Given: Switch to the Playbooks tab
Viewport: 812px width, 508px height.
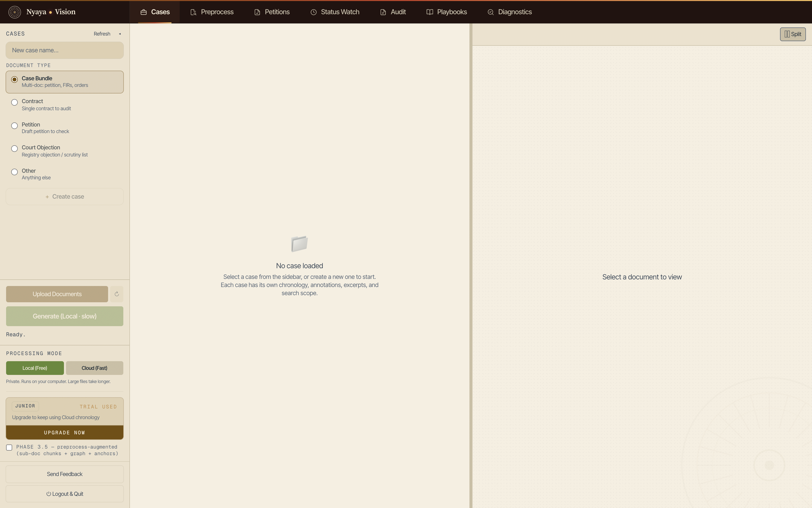Looking at the screenshot, I should click(447, 12).
